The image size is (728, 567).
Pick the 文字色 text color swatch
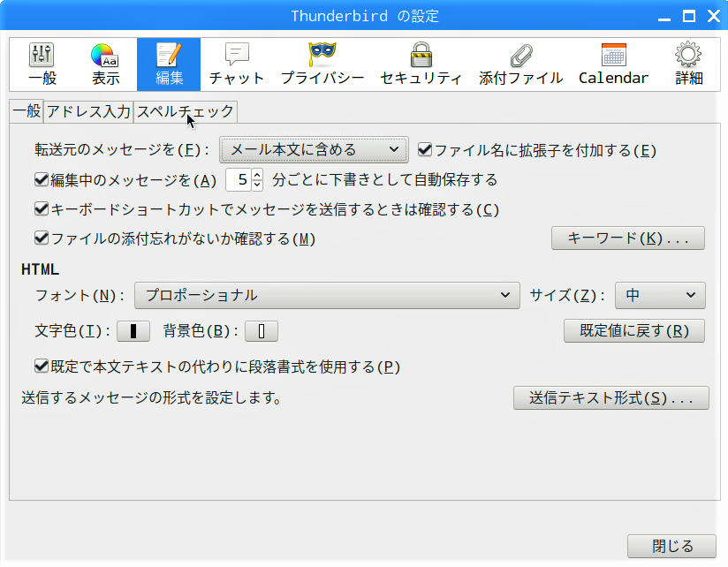point(133,331)
